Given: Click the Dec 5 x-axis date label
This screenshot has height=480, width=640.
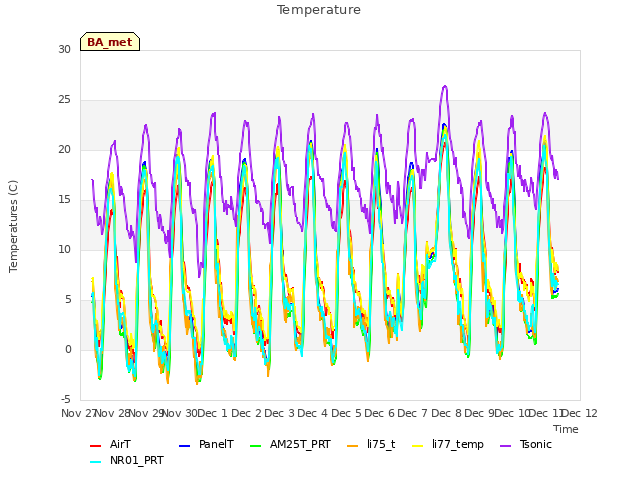Looking at the screenshot, I should pyautogui.click(x=346, y=413).
